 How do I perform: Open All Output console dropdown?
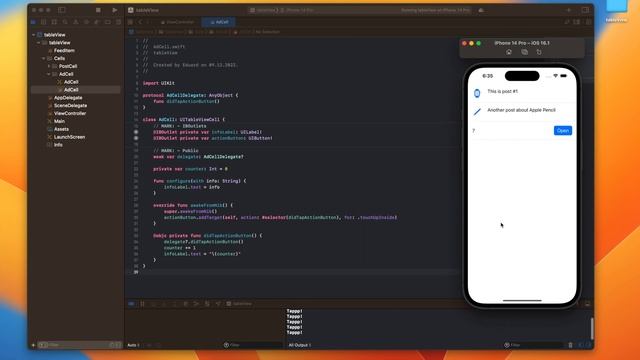300,345
